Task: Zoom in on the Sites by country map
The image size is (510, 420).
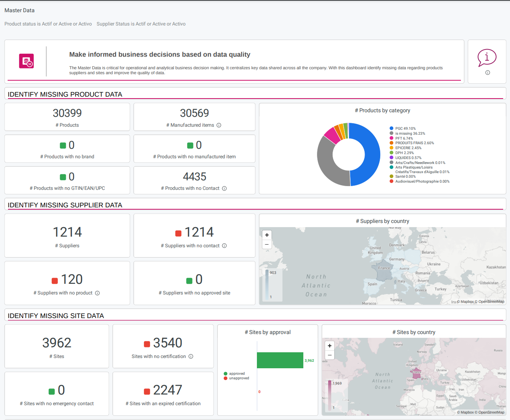Action: point(329,346)
